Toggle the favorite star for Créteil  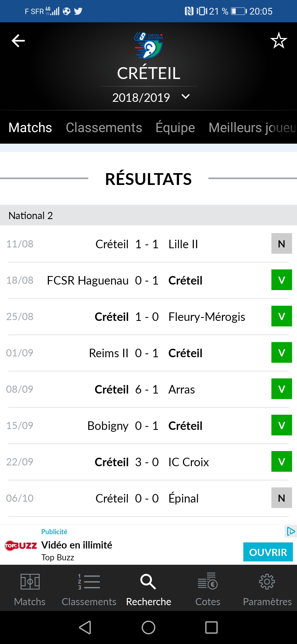(x=279, y=40)
